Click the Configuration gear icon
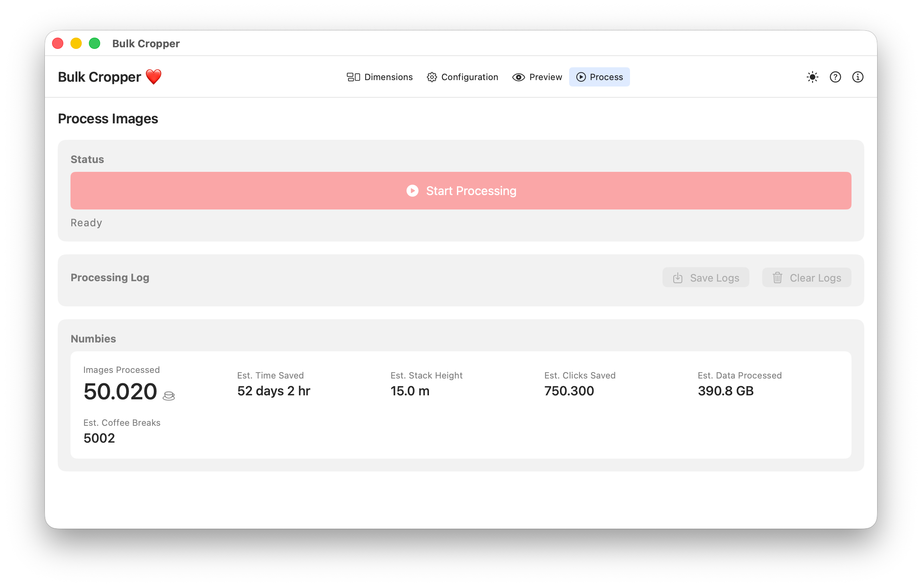This screenshot has width=922, height=588. click(x=432, y=77)
